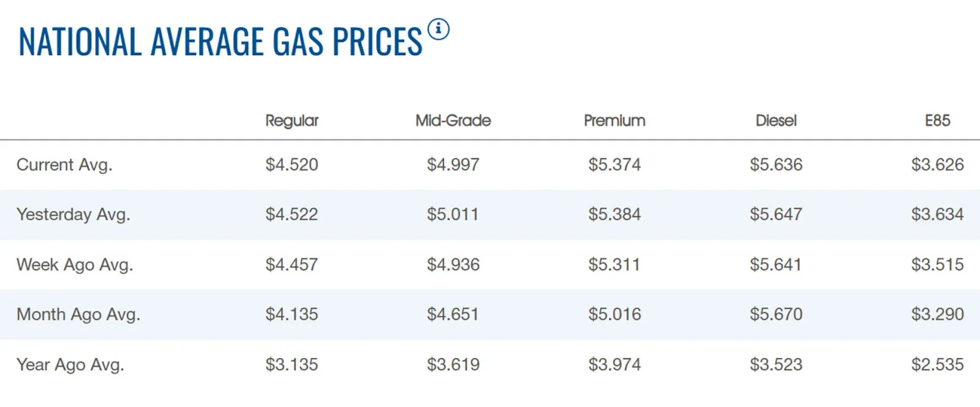Click the Current Avg. row label
Screen dimensions: 980x407
[64, 165]
